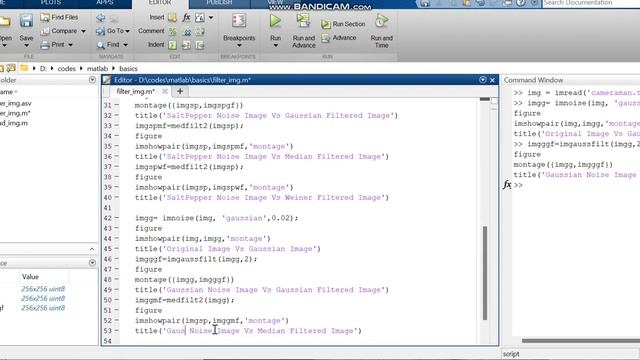Open the Run dropdown arrow

276,45
